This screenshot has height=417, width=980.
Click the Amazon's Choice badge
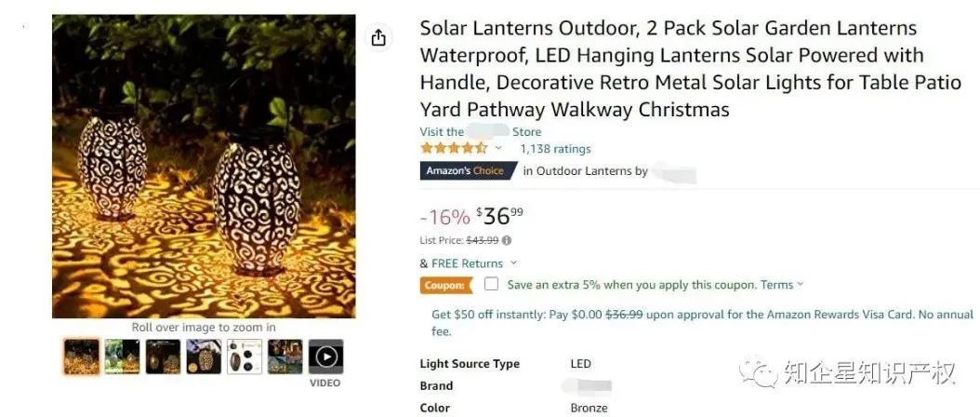pyautogui.click(x=466, y=171)
